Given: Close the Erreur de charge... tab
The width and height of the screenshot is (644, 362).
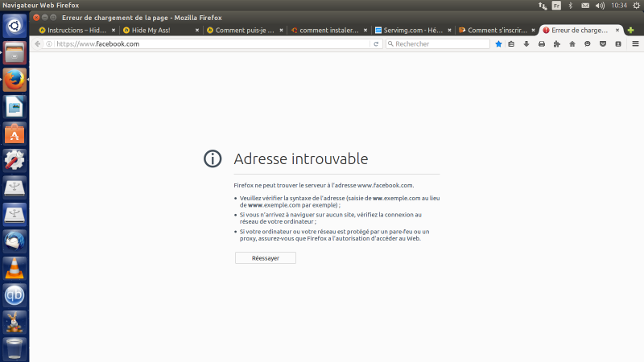Looking at the screenshot, I should coord(617,31).
